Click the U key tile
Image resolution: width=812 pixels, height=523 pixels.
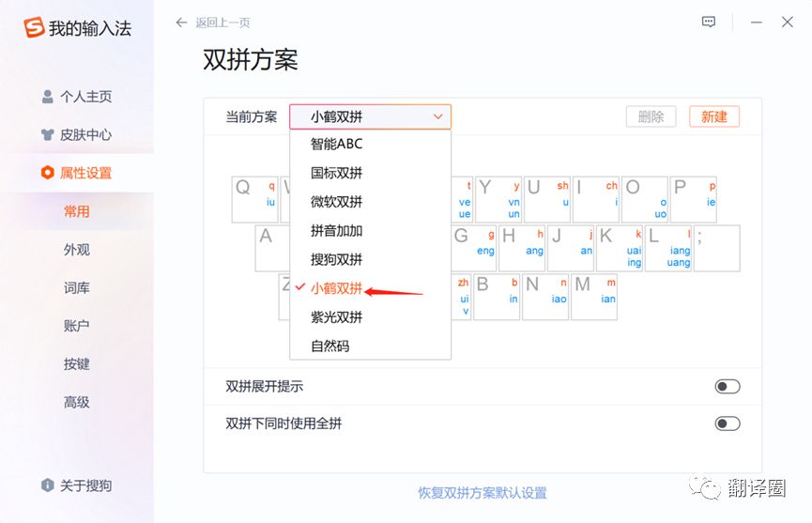pyautogui.click(x=547, y=199)
